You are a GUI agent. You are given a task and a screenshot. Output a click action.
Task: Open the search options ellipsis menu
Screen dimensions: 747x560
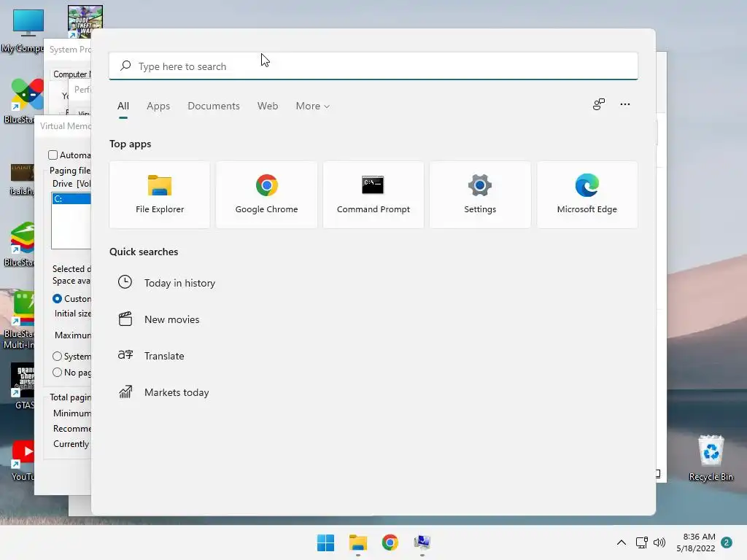pos(625,104)
